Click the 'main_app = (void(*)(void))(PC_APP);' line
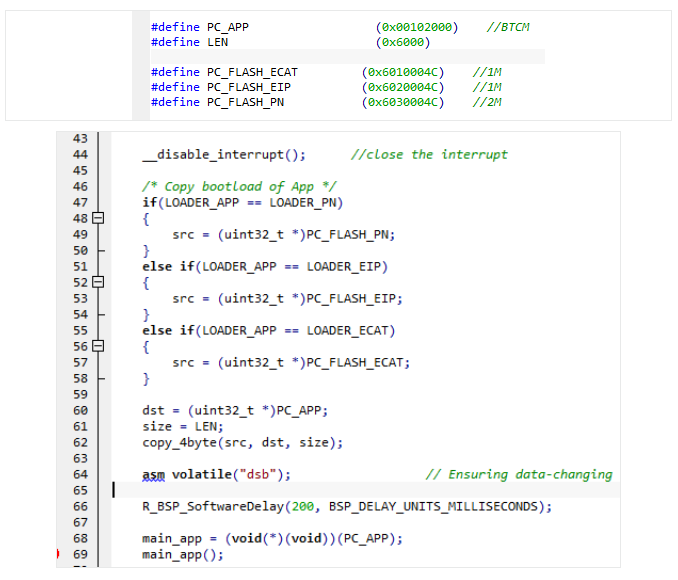 [x=272, y=539]
